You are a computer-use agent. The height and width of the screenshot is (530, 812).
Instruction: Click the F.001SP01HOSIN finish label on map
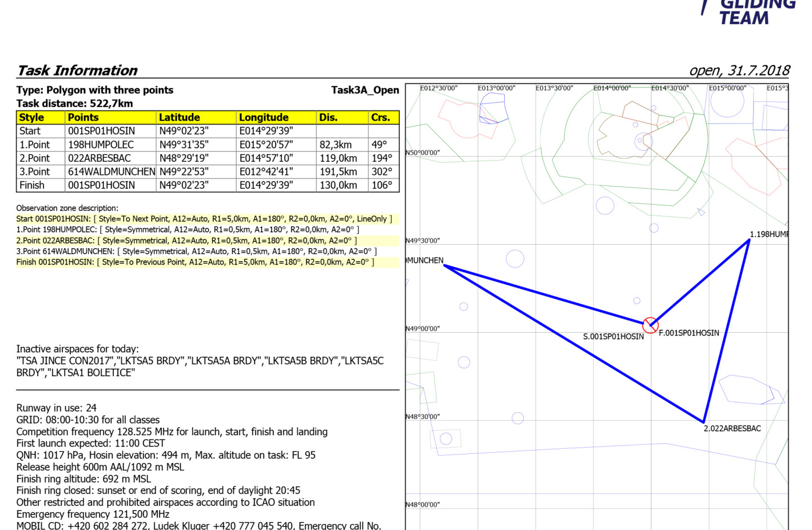click(x=689, y=333)
